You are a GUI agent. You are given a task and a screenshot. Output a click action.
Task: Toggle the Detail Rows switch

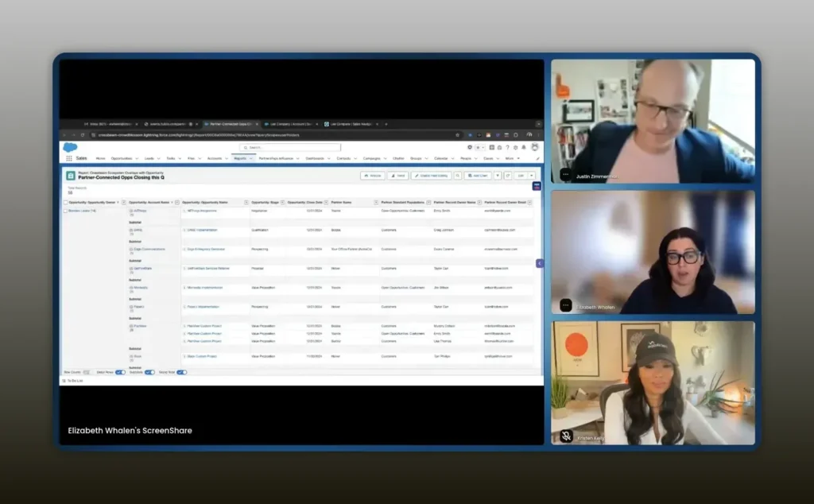coord(120,372)
